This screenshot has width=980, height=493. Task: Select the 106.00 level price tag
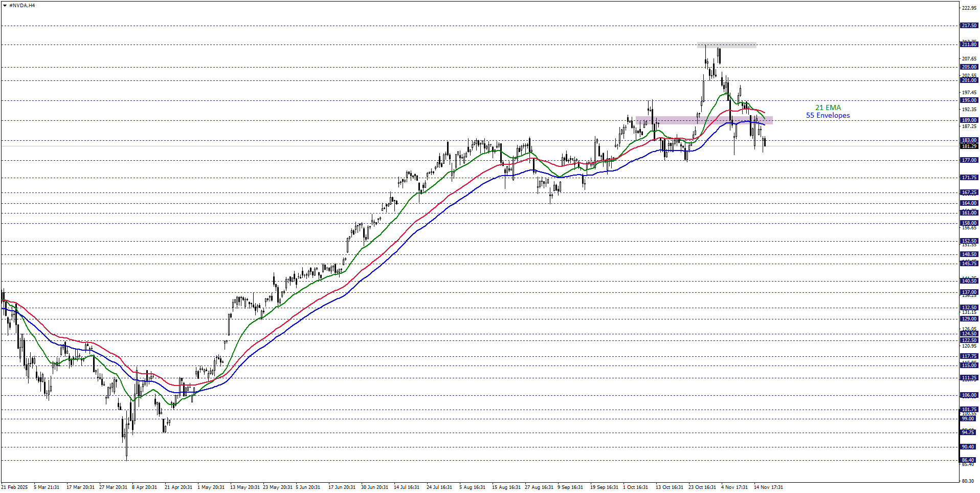[x=969, y=395]
